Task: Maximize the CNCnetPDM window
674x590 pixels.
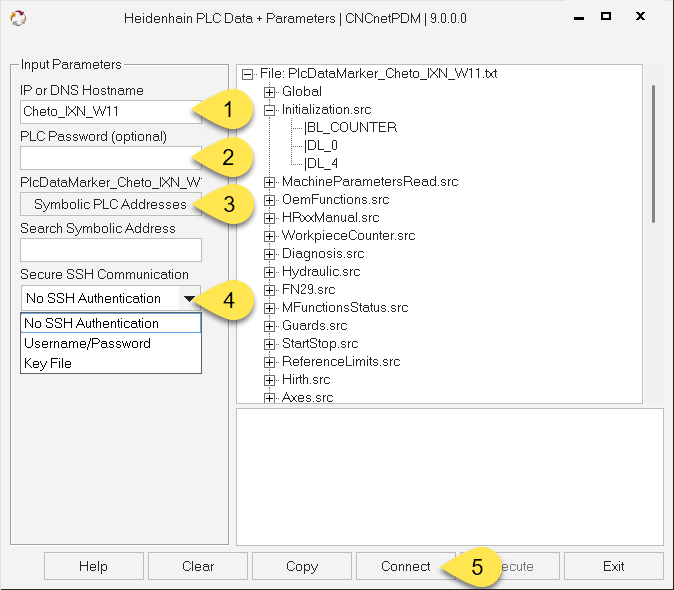Action: coord(606,16)
